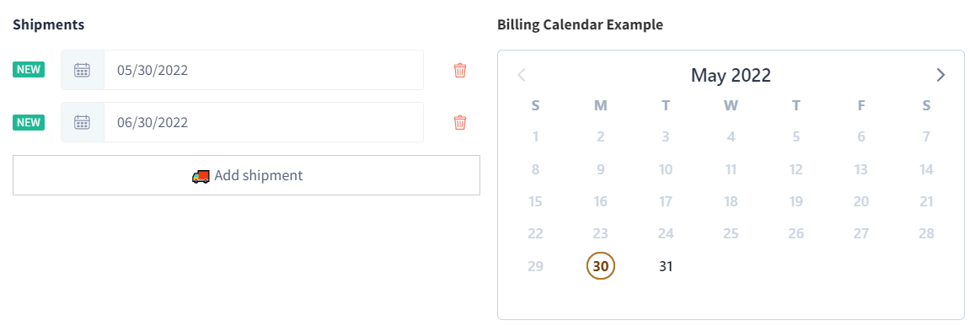This screenshot has height=331, width=980.
Task: Go to next month with right chevron
Action: (x=940, y=75)
